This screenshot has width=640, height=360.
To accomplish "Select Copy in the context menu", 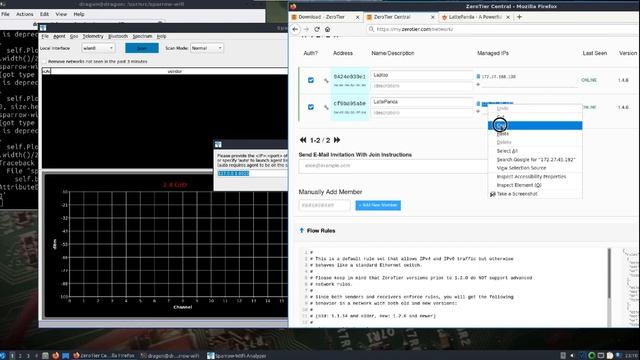I will [x=535, y=125].
